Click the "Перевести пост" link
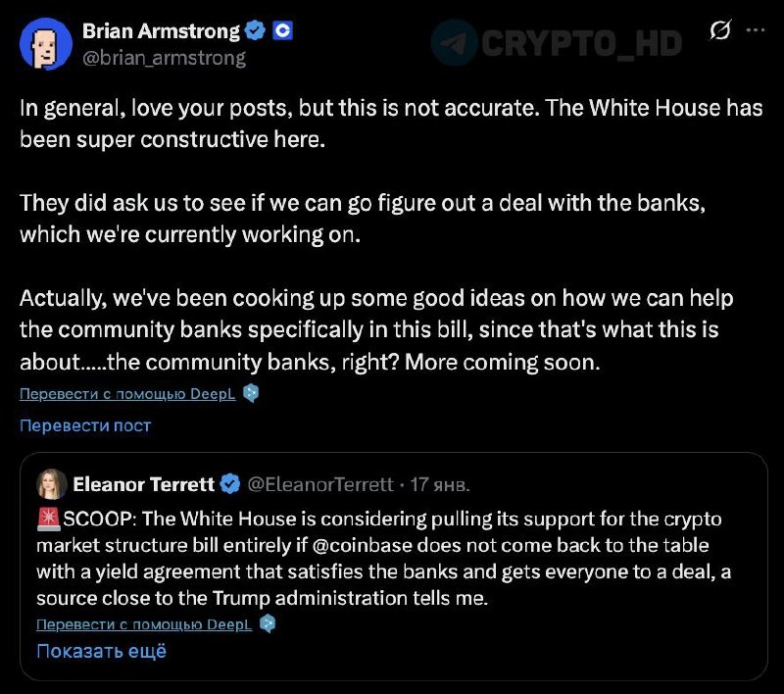 click(85, 425)
